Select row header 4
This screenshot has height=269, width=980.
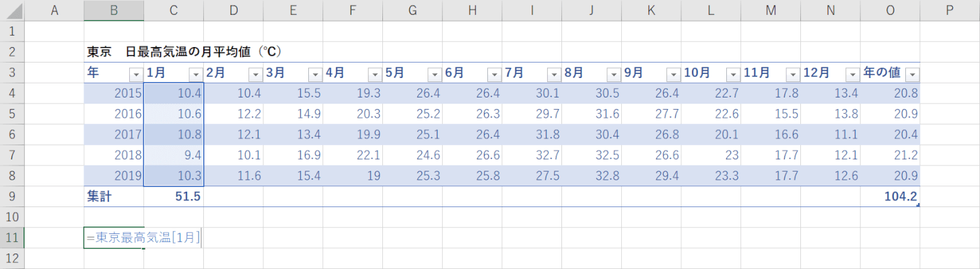pos(12,93)
